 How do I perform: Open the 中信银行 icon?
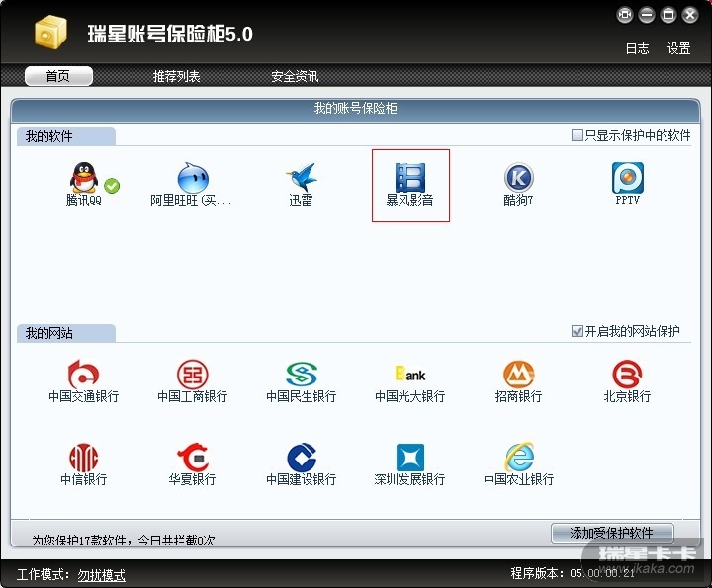(83, 458)
